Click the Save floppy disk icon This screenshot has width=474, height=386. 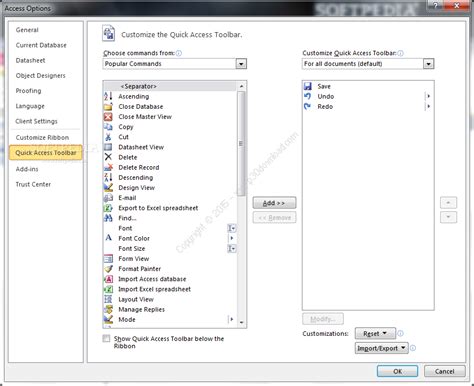[308, 86]
